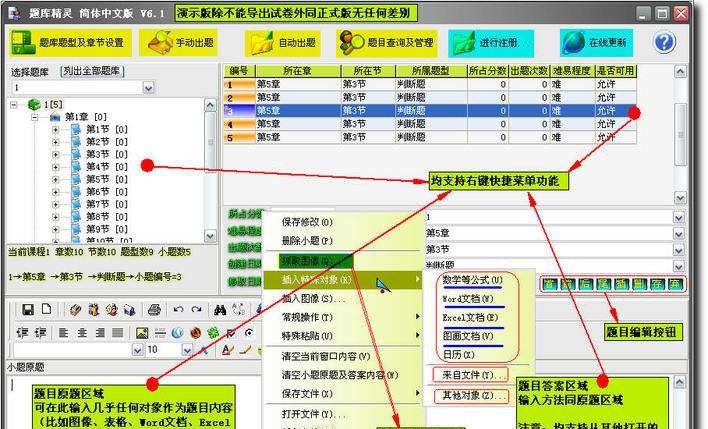Expand the 第1节 [0] tree node
The height and width of the screenshot is (429, 708).
55,130
